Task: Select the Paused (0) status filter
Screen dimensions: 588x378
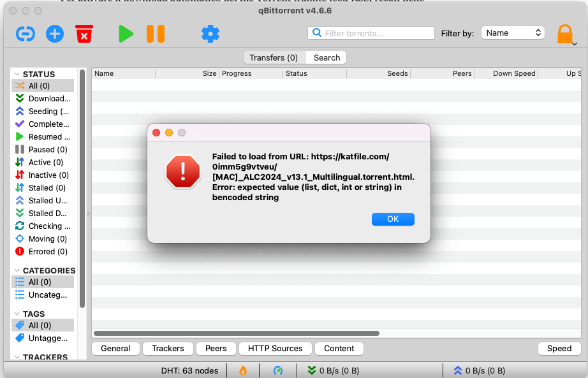Action: point(43,150)
